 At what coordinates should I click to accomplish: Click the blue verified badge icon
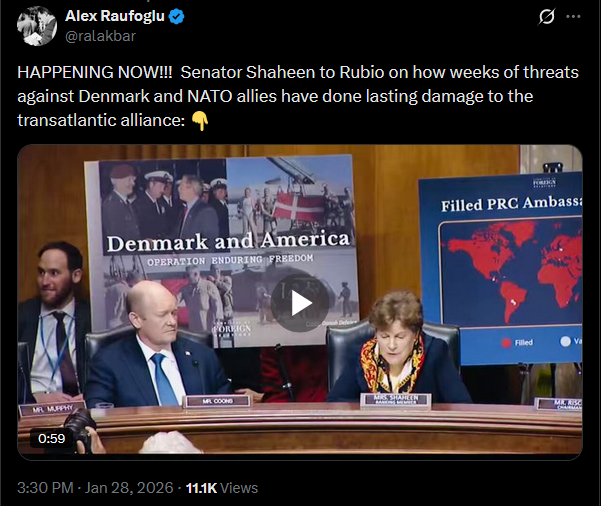click(x=177, y=16)
